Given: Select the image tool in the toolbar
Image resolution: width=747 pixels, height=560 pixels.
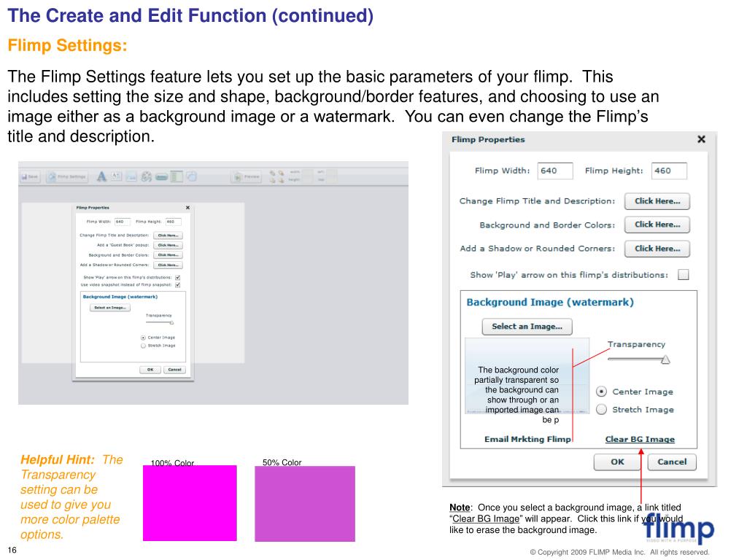Looking at the screenshot, I should click(x=131, y=176).
